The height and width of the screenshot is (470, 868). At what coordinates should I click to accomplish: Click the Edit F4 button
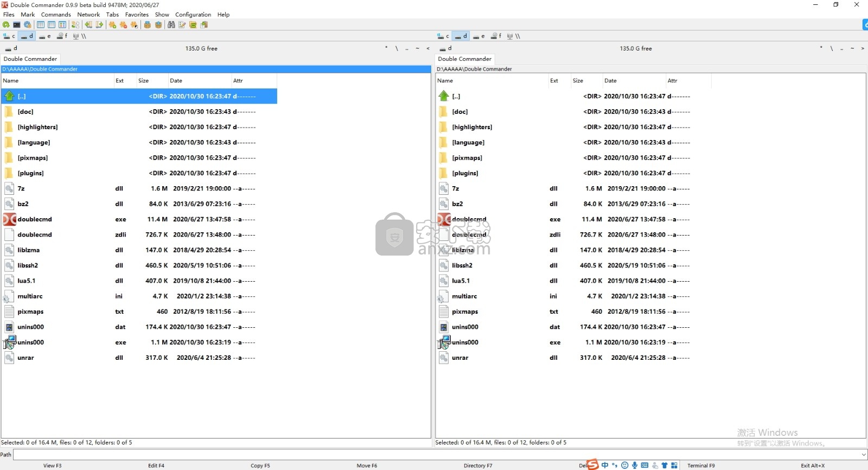[x=156, y=466]
